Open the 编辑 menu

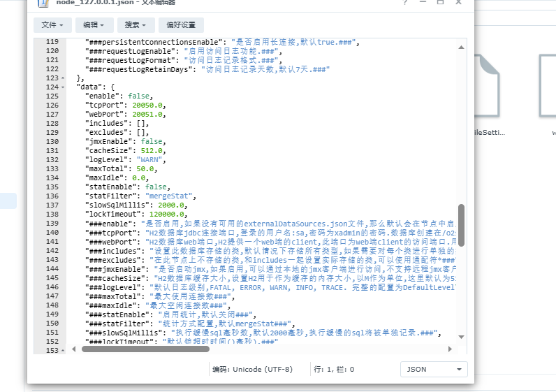pos(94,25)
